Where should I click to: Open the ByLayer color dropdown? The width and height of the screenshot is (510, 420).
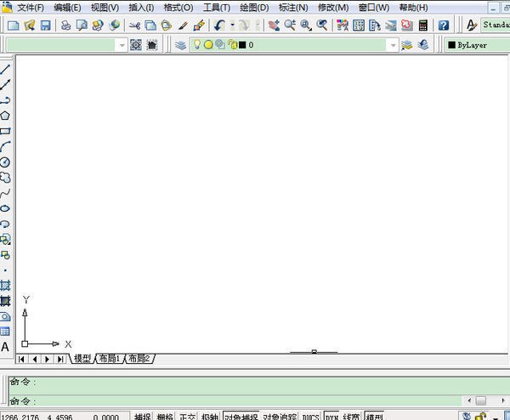[478, 44]
